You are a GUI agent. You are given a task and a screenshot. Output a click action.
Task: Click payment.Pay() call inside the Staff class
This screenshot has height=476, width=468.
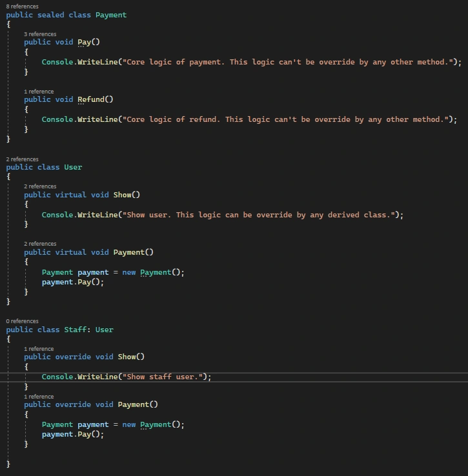click(73, 435)
